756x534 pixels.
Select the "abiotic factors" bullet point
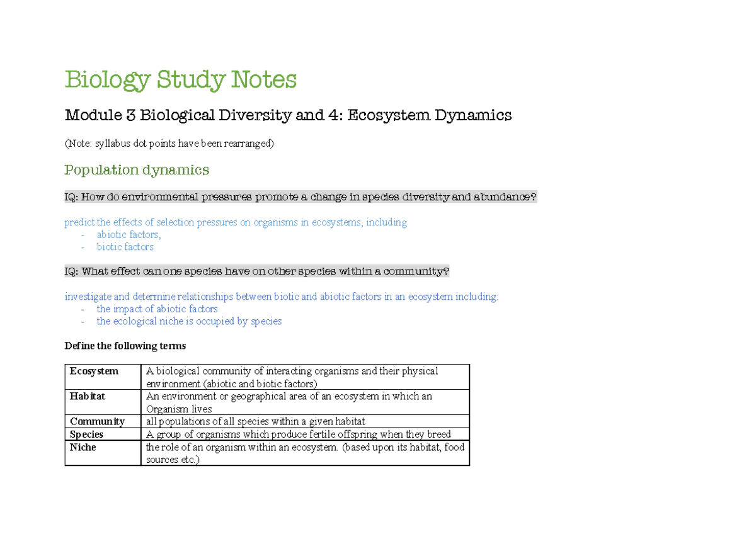[128, 234]
